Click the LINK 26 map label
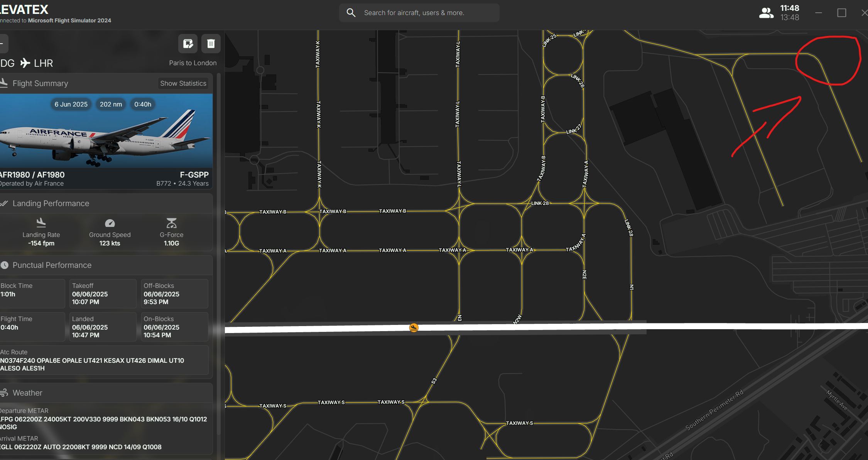Image resolution: width=868 pixels, height=460 pixels. coord(578,81)
